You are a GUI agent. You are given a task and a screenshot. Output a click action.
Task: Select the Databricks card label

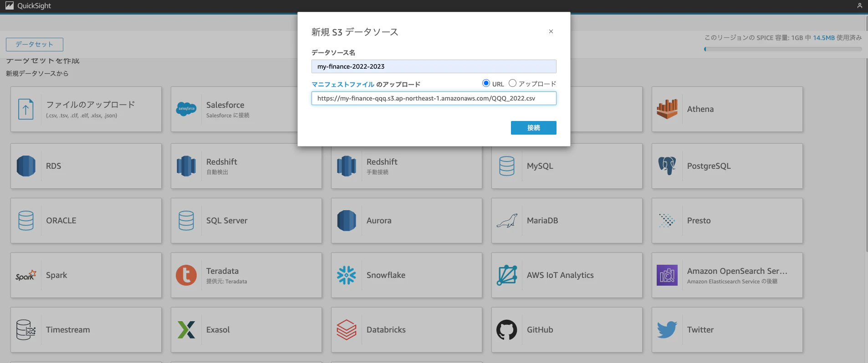(x=386, y=330)
